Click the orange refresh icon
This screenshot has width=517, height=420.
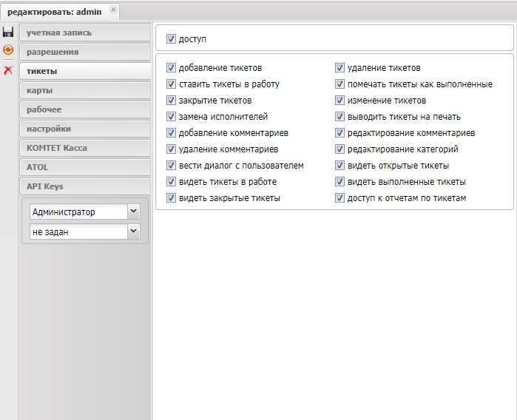pos(8,50)
